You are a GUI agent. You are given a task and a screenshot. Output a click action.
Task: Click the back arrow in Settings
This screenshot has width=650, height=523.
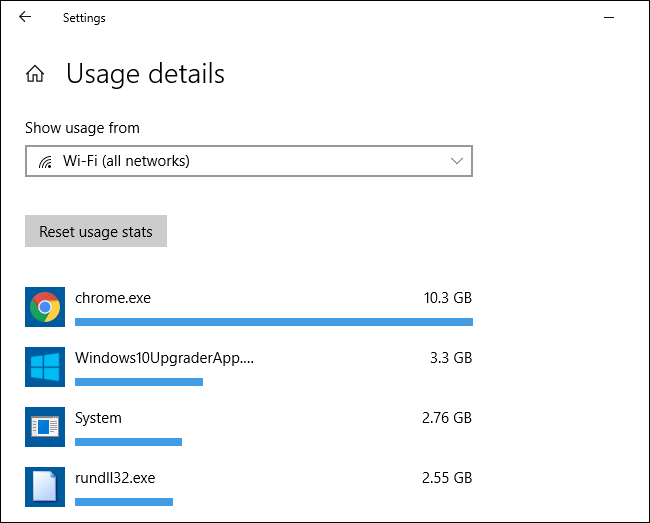[25, 17]
